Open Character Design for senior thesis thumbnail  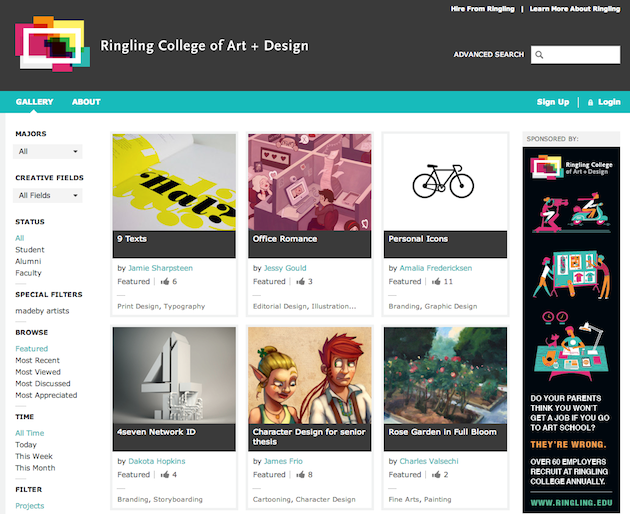[310, 375]
